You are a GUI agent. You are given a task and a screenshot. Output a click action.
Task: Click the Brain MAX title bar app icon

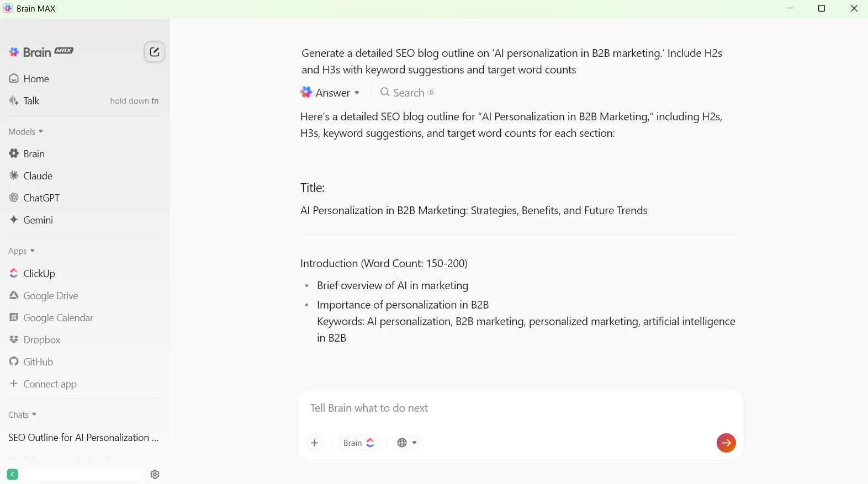[8, 8]
